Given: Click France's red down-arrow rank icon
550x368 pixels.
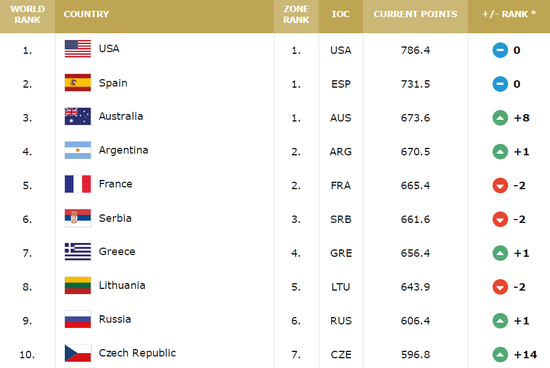Looking at the screenshot, I should (x=500, y=185).
